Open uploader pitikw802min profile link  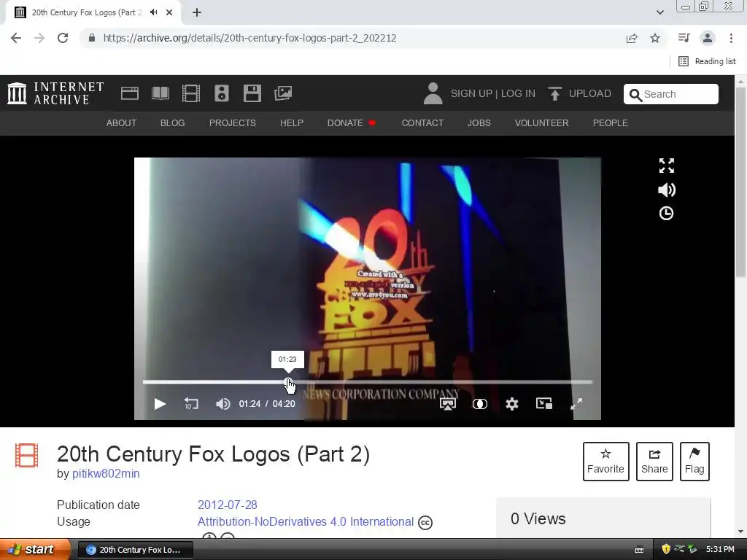tap(106, 474)
